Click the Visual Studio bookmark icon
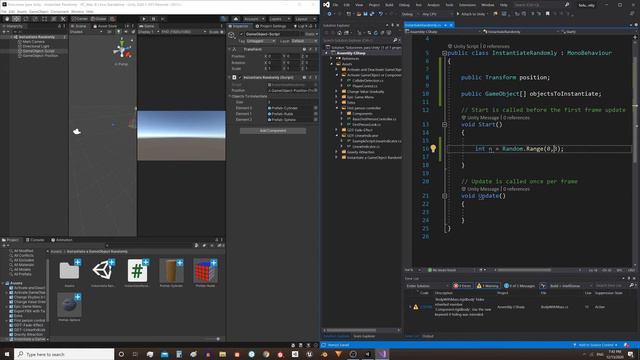The width and height of the screenshot is (640, 360). pyautogui.click(x=547, y=14)
